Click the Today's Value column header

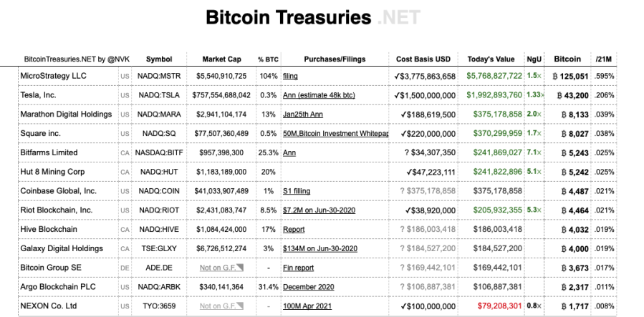point(491,59)
